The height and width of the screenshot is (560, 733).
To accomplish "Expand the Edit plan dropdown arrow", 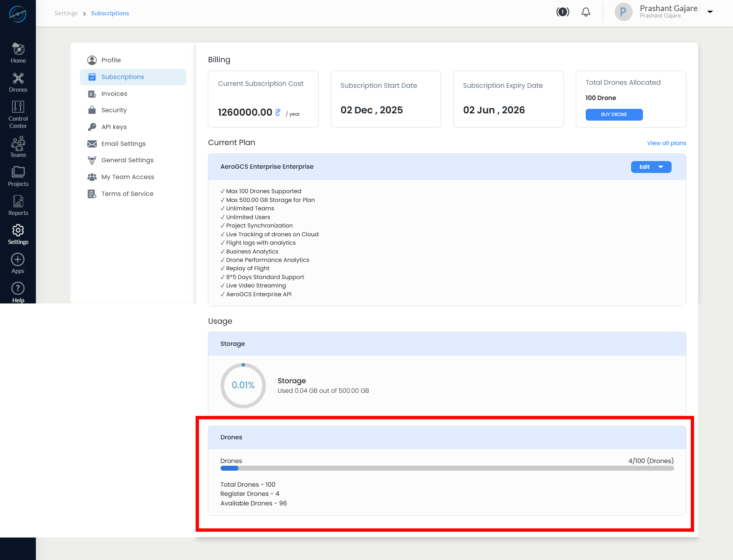I will [x=661, y=167].
